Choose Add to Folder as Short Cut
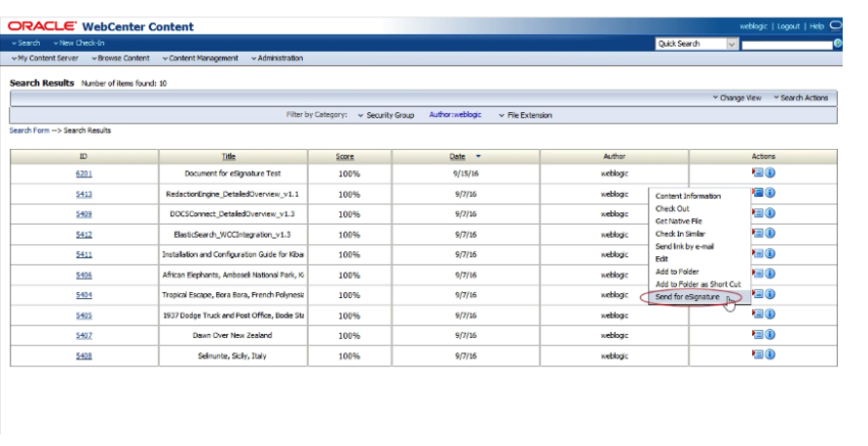The height and width of the screenshot is (446, 868). point(698,284)
